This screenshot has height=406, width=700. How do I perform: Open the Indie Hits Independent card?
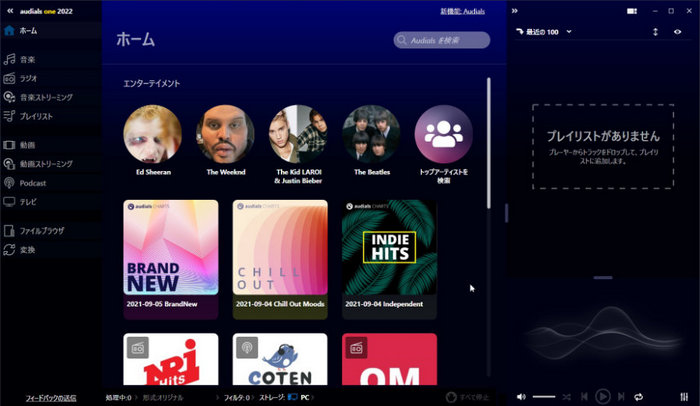(x=389, y=260)
